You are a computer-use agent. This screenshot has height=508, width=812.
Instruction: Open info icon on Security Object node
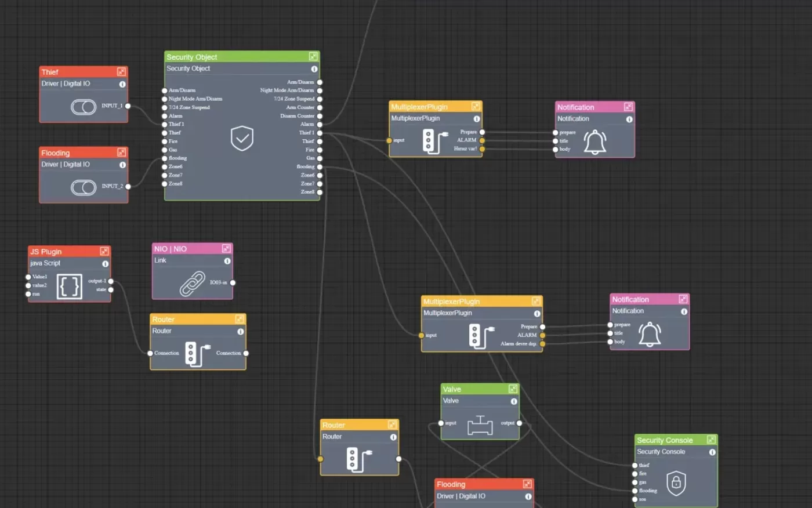(314, 69)
